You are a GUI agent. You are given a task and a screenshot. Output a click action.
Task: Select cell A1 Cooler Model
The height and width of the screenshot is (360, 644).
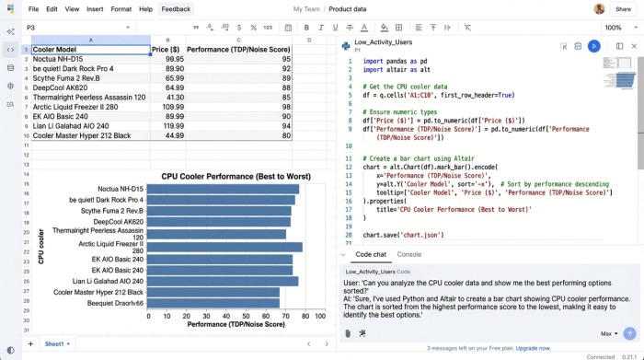pos(91,50)
